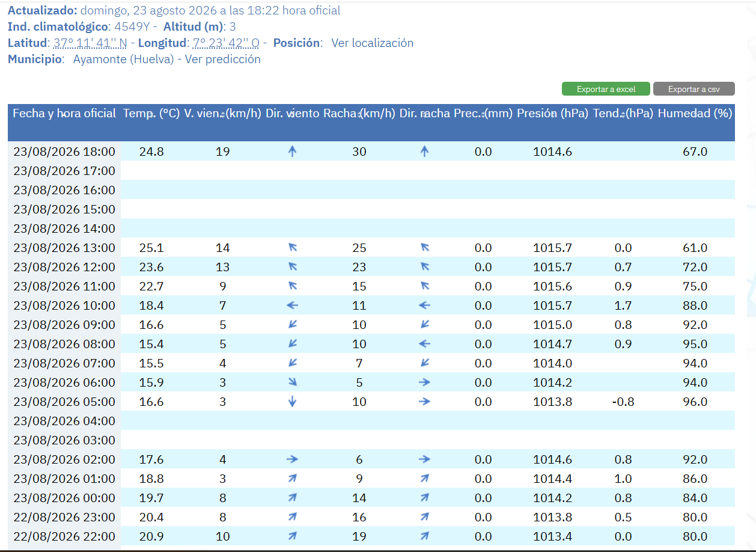The height and width of the screenshot is (552, 756).
Task: Select gust speed 30 in 18:00 row
Action: pos(359,152)
